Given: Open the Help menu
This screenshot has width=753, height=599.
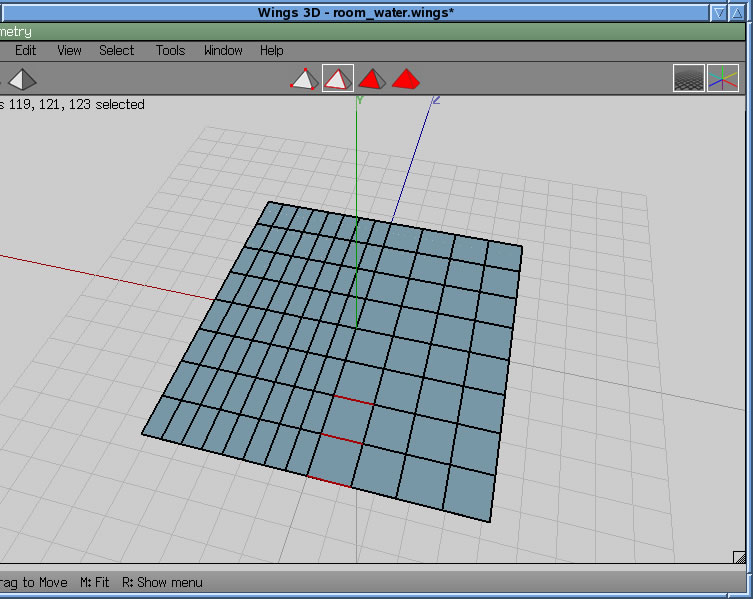Looking at the screenshot, I should [271, 50].
